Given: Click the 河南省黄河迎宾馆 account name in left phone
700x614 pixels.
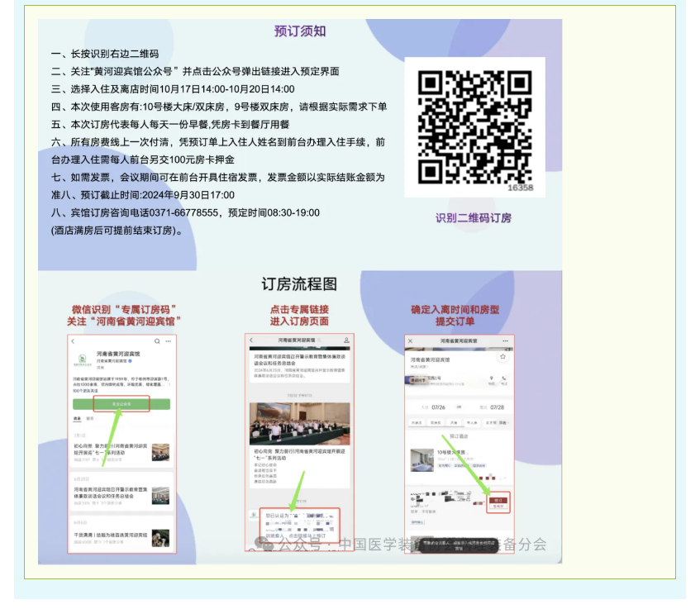Looking at the screenshot, I should coord(118,354).
